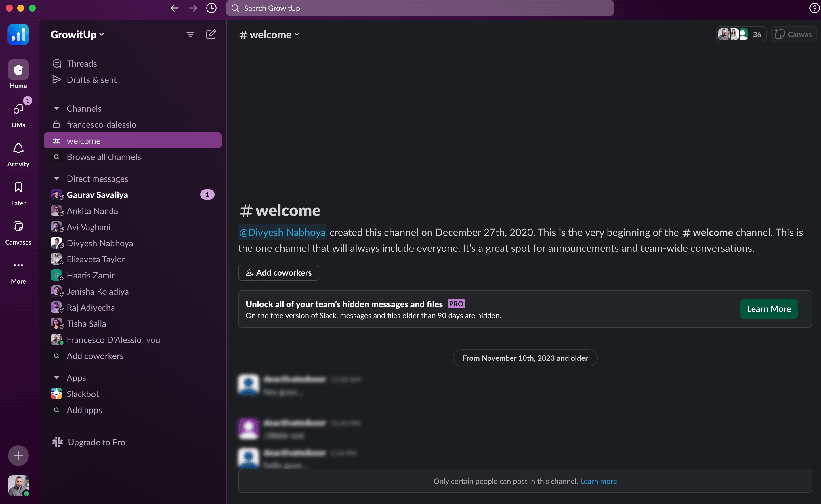Open the francesco-dalessio private channel
The width and height of the screenshot is (821, 504).
point(101,124)
